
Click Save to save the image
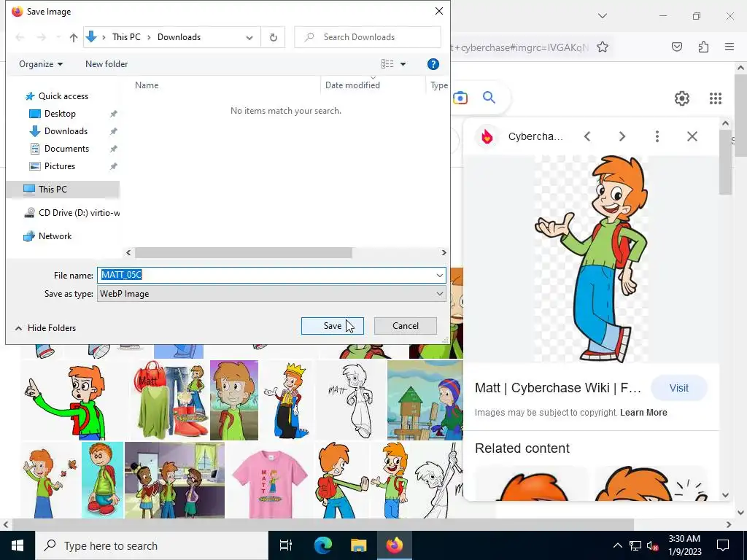[x=332, y=326]
